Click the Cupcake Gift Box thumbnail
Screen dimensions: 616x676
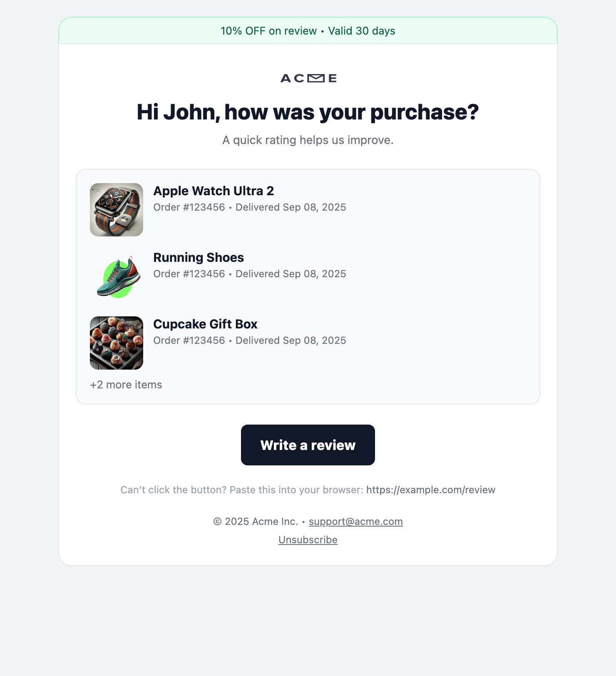(117, 343)
